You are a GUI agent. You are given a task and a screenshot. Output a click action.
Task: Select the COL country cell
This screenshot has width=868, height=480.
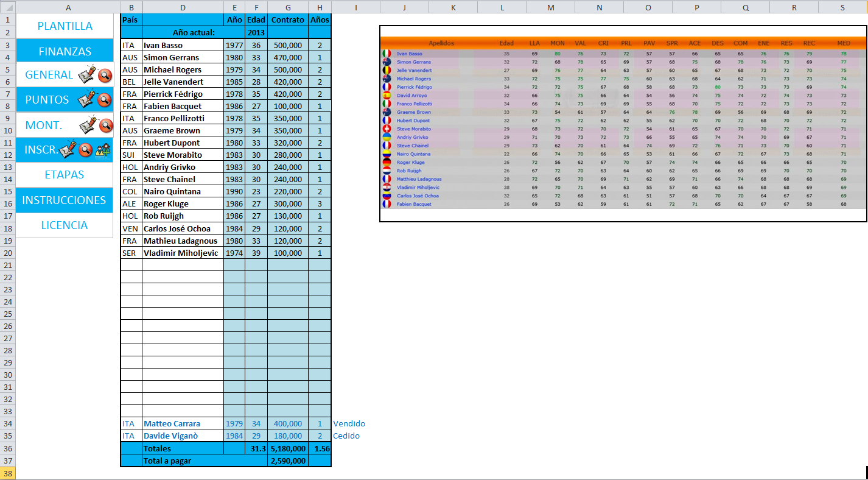pyautogui.click(x=131, y=191)
